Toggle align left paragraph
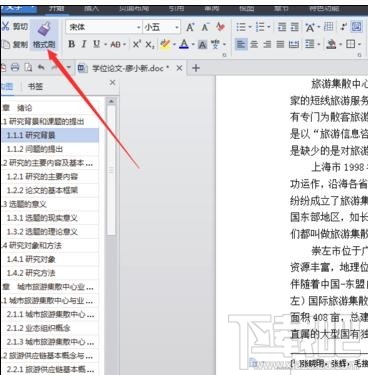 point(241,44)
